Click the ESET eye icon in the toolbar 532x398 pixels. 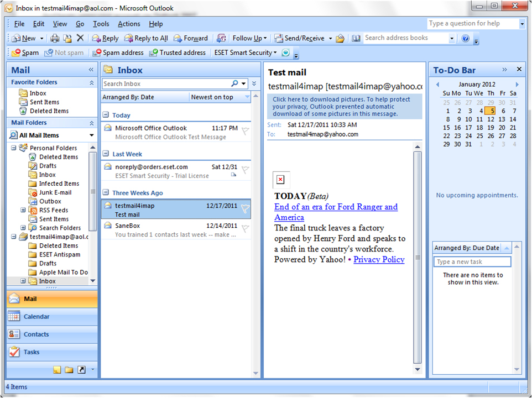tap(286, 53)
